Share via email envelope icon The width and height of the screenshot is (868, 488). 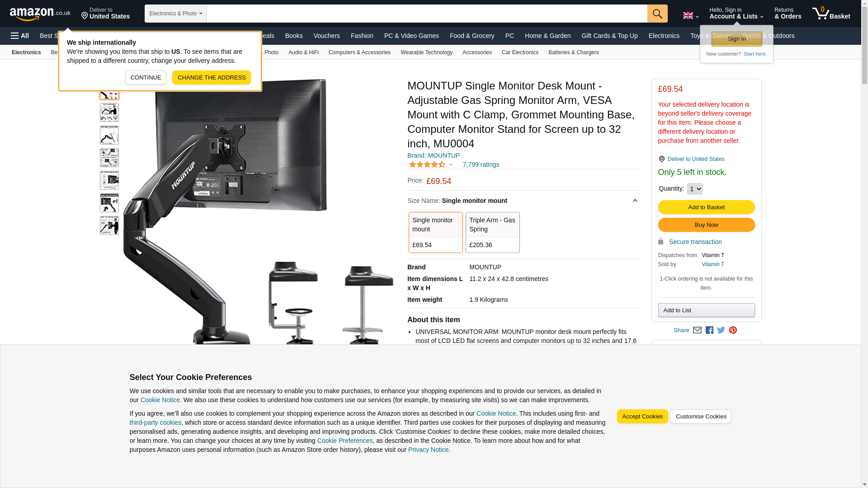[697, 330]
